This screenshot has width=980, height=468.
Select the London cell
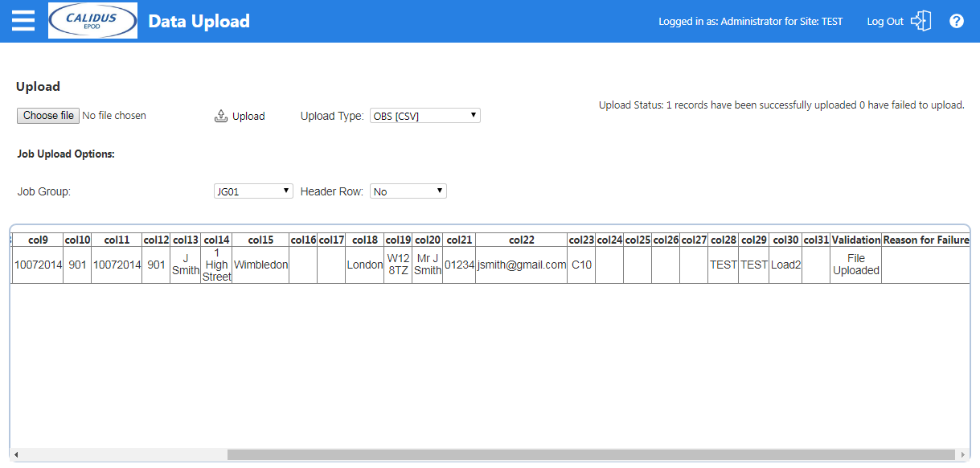(x=365, y=265)
